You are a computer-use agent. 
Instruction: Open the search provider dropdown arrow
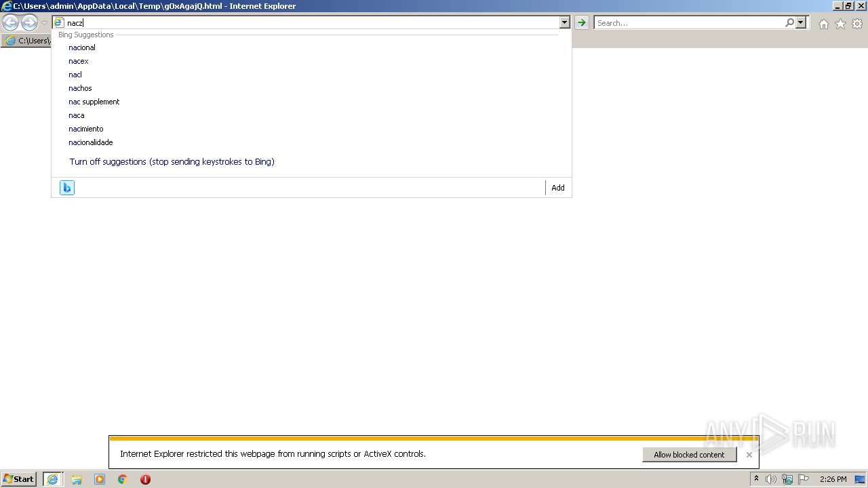click(801, 23)
